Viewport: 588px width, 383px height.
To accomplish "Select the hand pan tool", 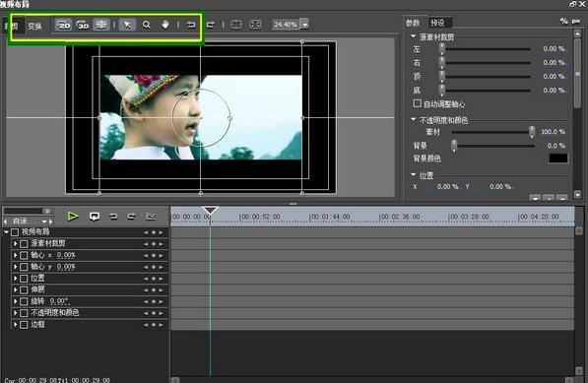I will click(x=165, y=25).
